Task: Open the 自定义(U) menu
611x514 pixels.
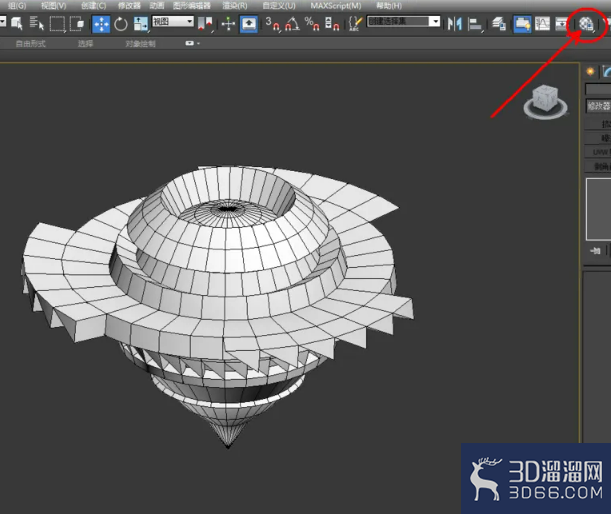Action: [x=279, y=6]
